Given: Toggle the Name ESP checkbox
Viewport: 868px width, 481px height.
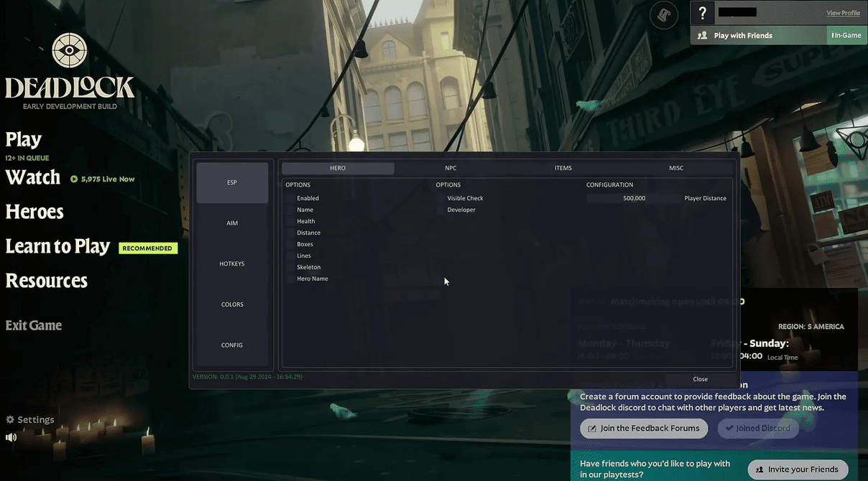Looking at the screenshot, I should pyautogui.click(x=291, y=210).
